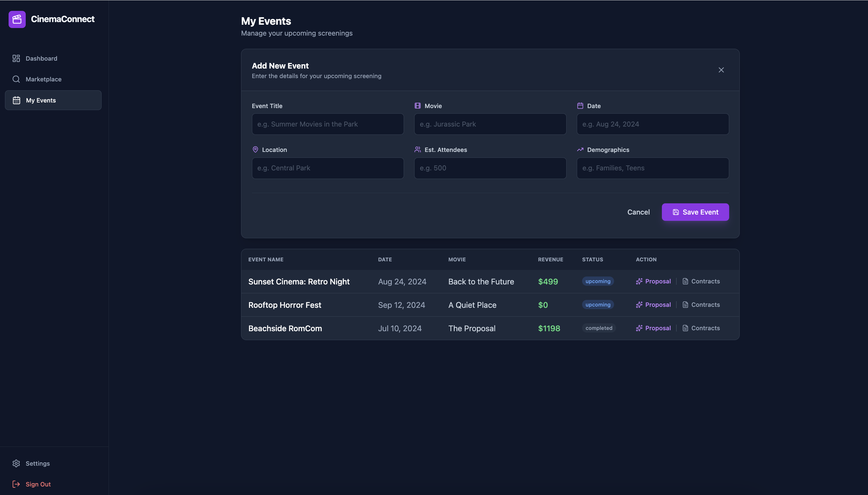Screen dimensions: 868x495
Task: Click the Location input field
Action: [x=327, y=168]
